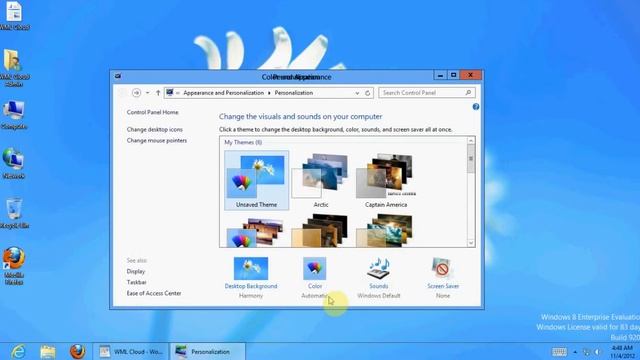Select the teal ocean theme in second row
The width and height of the screenshot is (640, 360).
(x=385, y=231)
